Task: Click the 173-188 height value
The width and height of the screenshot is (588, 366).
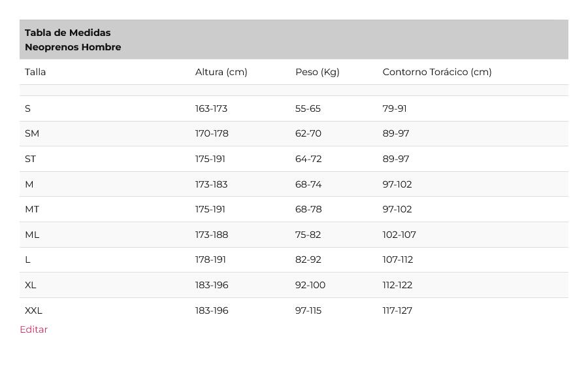Action: pos(212,235)
